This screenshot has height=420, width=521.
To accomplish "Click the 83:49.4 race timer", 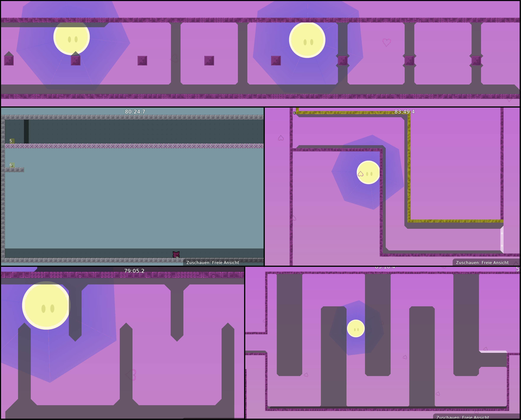I will point(404,112).
